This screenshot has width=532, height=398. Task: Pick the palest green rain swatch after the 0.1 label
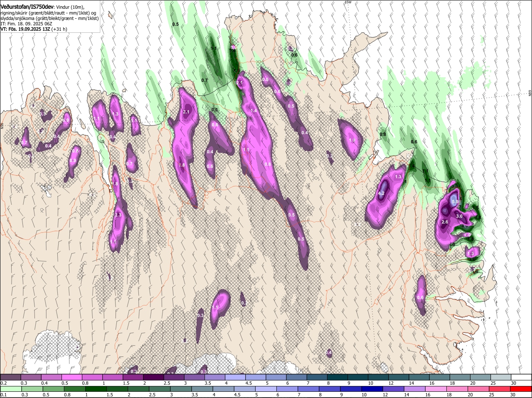pos(10,389)
